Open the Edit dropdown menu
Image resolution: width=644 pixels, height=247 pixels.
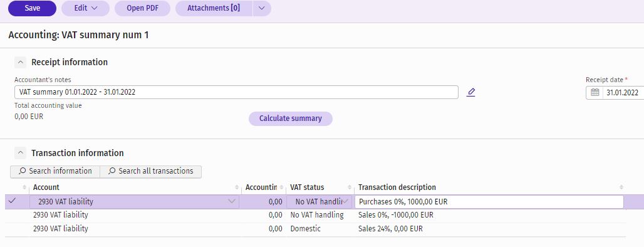point(85,8)
